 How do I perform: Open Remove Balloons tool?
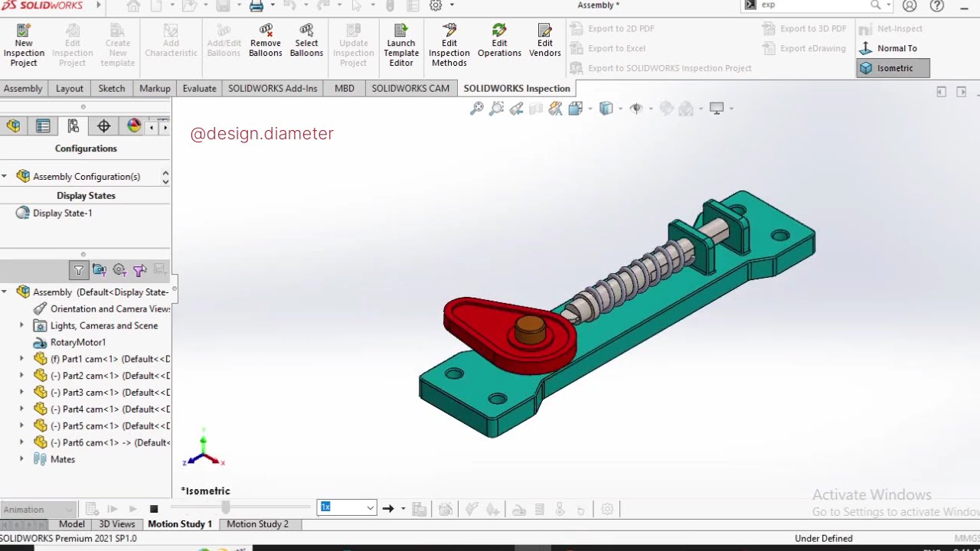pyautogui.click(x=266, y=41)
